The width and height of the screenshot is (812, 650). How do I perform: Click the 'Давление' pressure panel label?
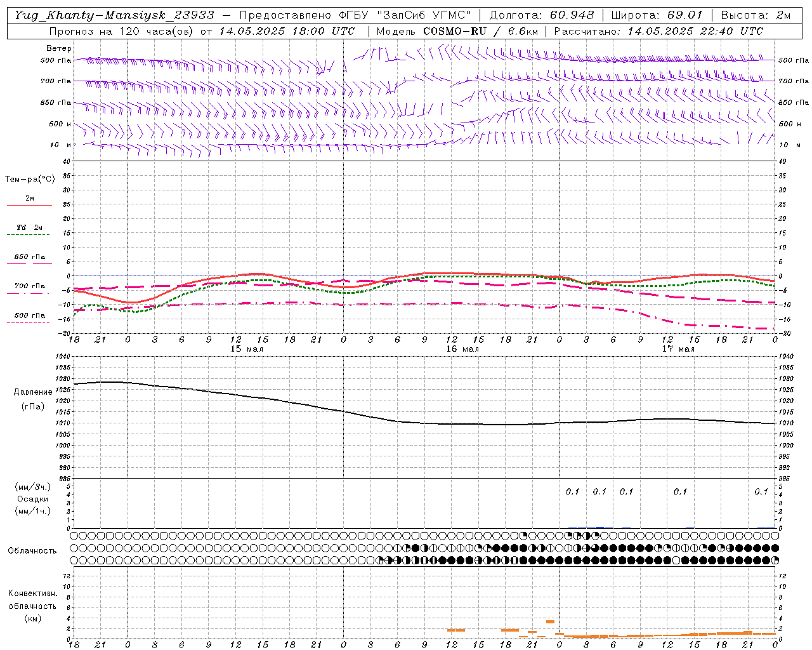[x=32, y=392]
